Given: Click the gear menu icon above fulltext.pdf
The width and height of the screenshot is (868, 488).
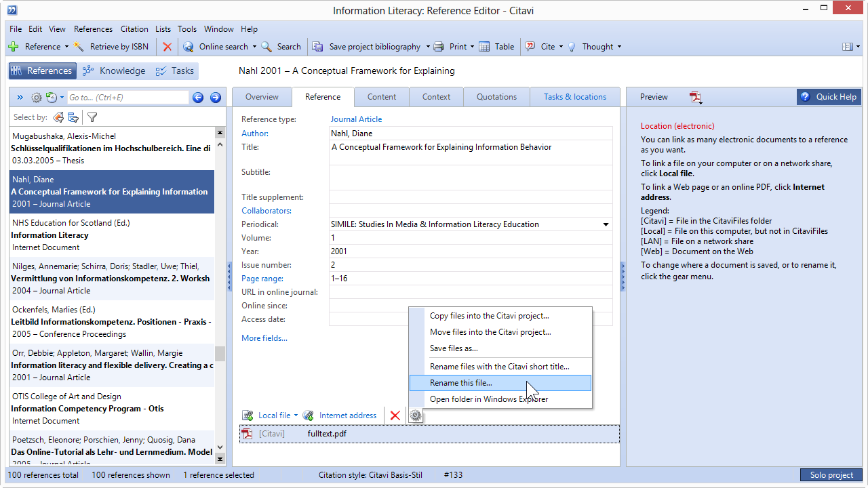Looking at the screenshot, I should tap(416, 415).
